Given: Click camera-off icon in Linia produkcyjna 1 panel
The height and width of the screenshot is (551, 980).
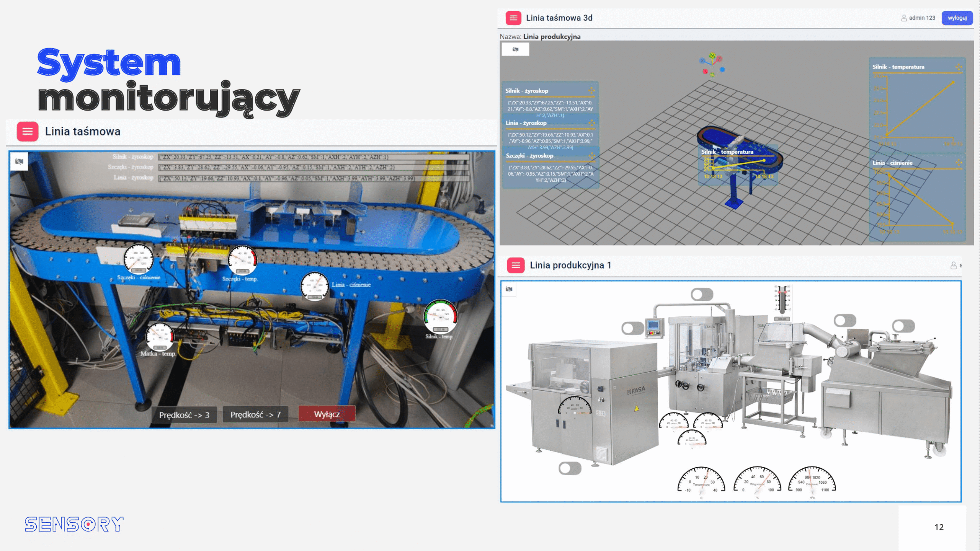Looking at the screenshot, I should point(509,289).
